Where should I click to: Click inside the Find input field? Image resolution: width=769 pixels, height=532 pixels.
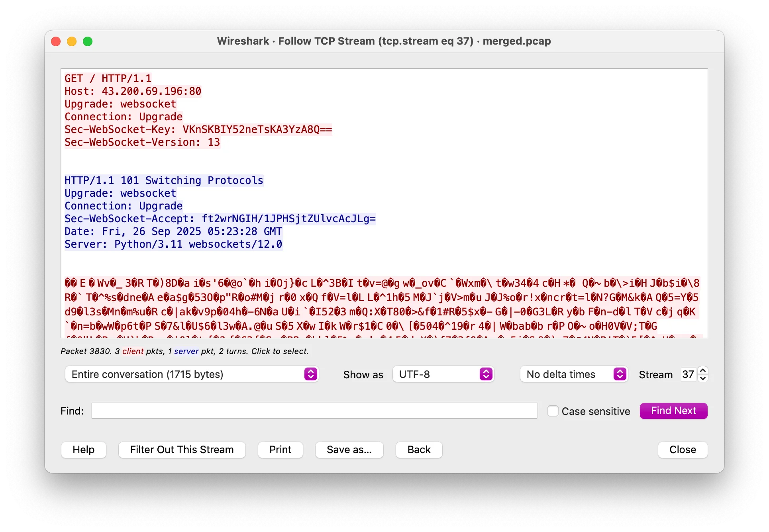[x=314, y=411]
